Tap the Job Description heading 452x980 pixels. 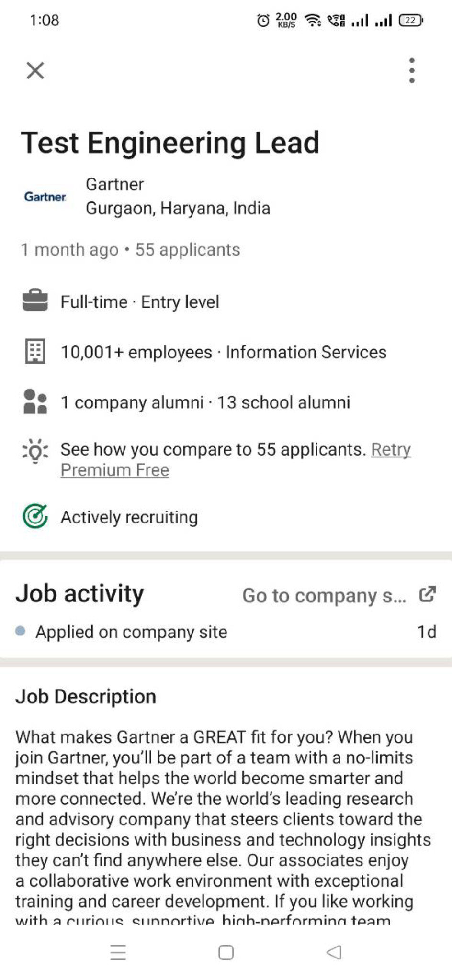point(86,696)
